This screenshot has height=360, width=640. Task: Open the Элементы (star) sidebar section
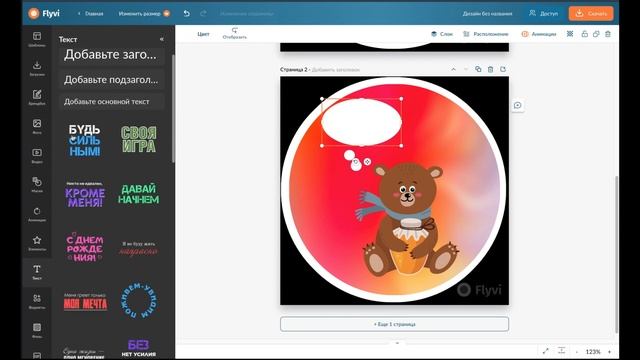37,243
